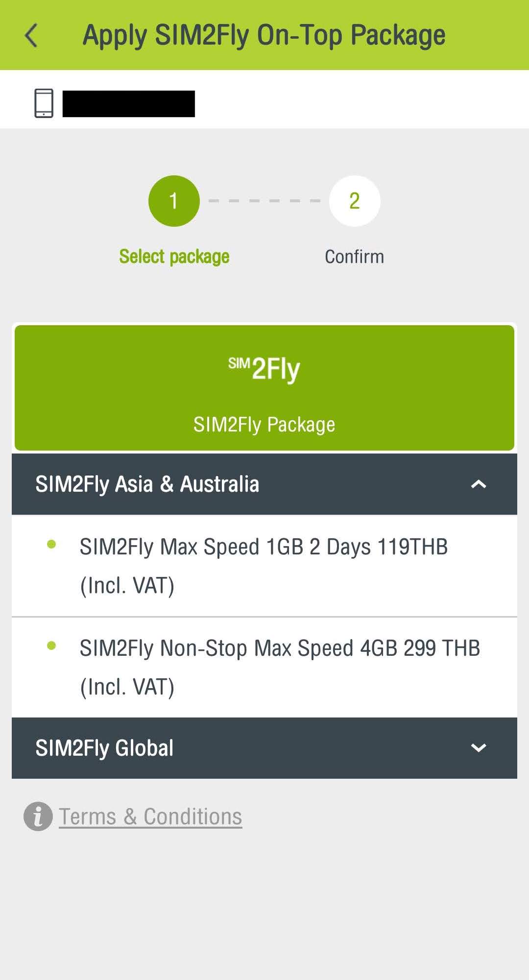
Task: Collapse SIM2Fly Asia & Australia using its chevron
Action: click(x=478, y=484)
